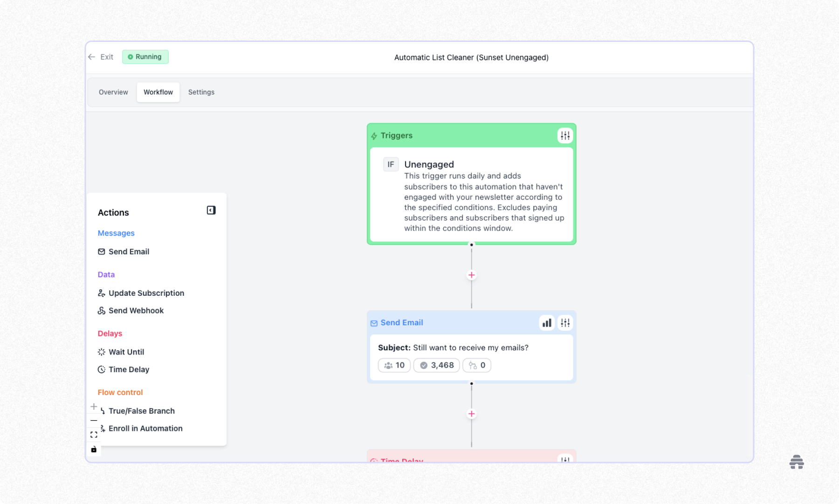
Task: Fit the workflow to the screen
Action: pos(94,434)
